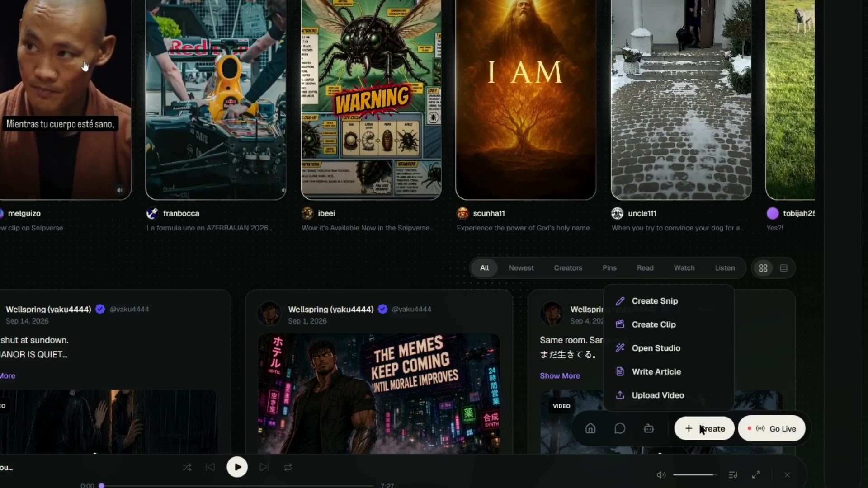Toggle repeat in the audio player

288,467
